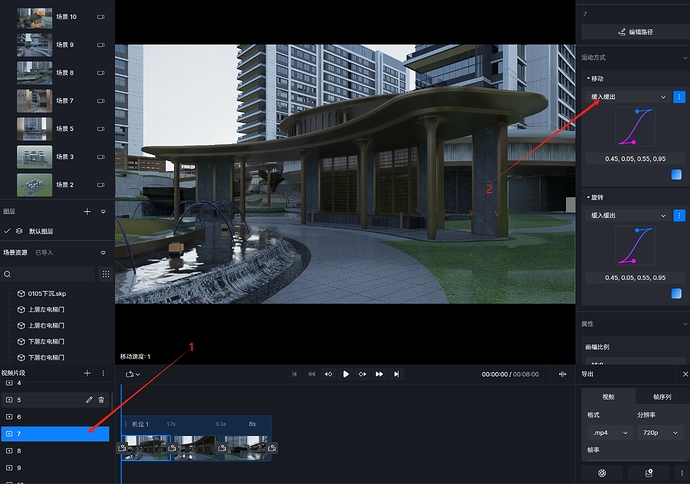The height and width of the screenshot is (484, 690).
Task: Click the blue swatch under 旋转 curve
Action: pos(676,293)
